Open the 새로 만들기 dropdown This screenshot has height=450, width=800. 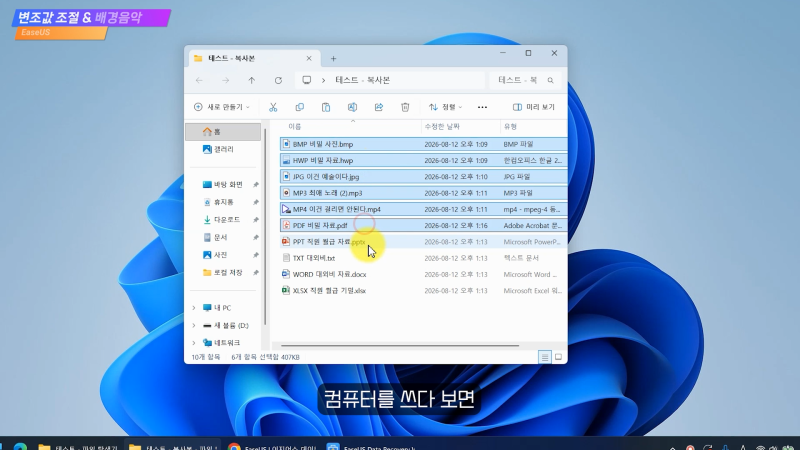pos(222,107)
